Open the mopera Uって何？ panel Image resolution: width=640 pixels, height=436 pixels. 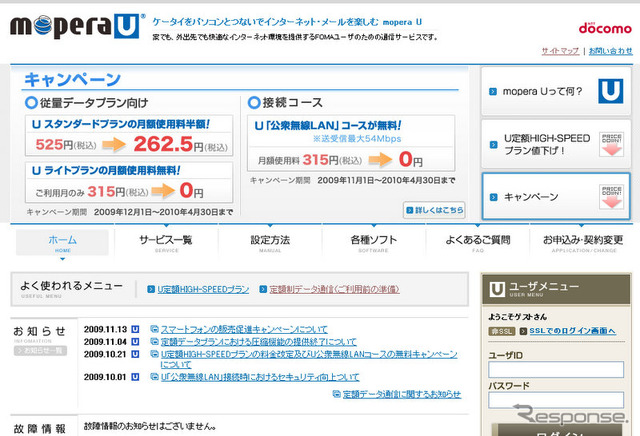[x=556, y=91]
